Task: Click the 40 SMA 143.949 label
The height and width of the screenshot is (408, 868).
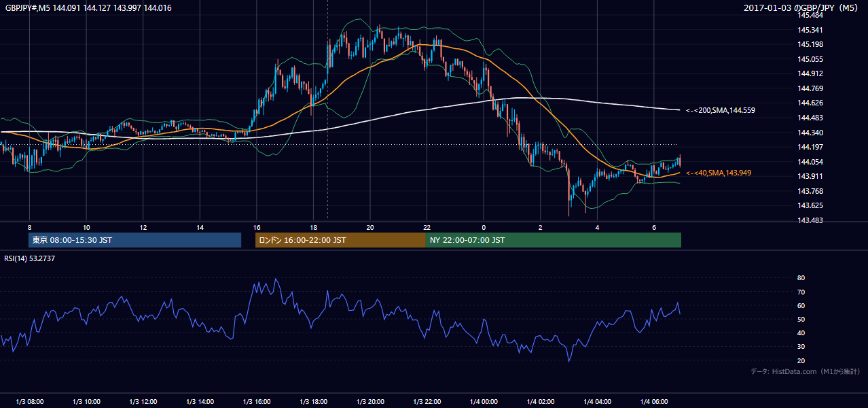Action: tap(718, 173)
